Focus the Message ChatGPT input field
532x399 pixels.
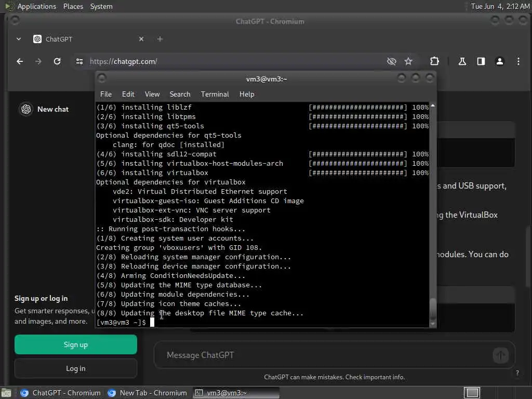326,355
